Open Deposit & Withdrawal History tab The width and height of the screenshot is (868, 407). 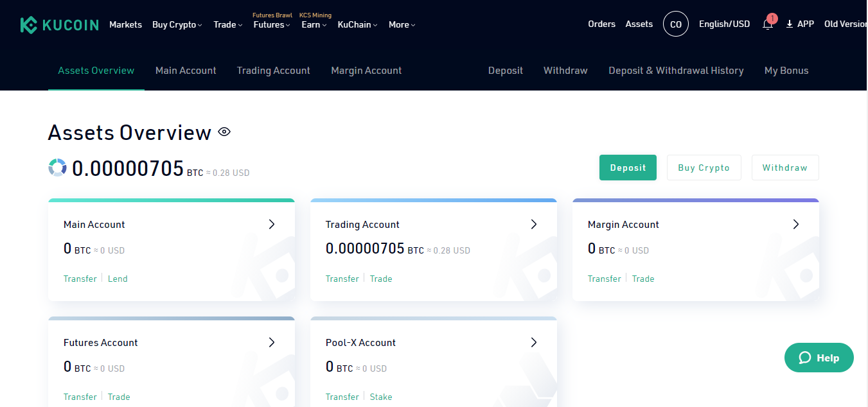(676, 71)
